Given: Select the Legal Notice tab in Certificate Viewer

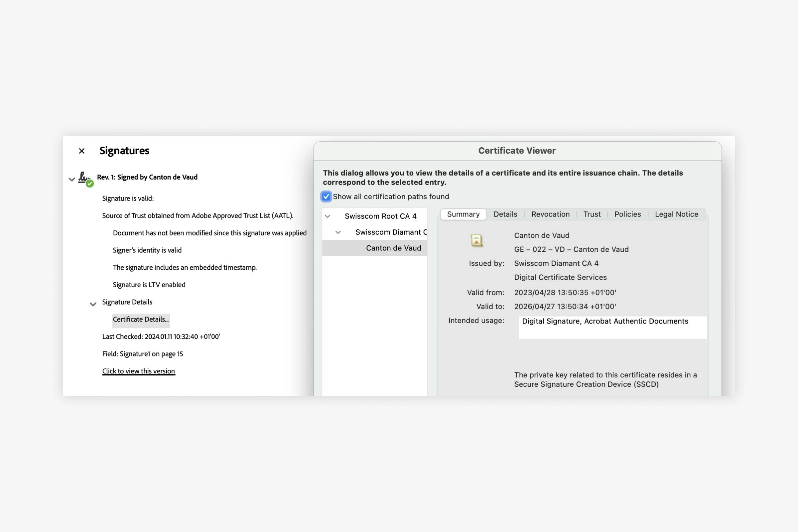Looking at the screenshot, I should click(677, 214).
